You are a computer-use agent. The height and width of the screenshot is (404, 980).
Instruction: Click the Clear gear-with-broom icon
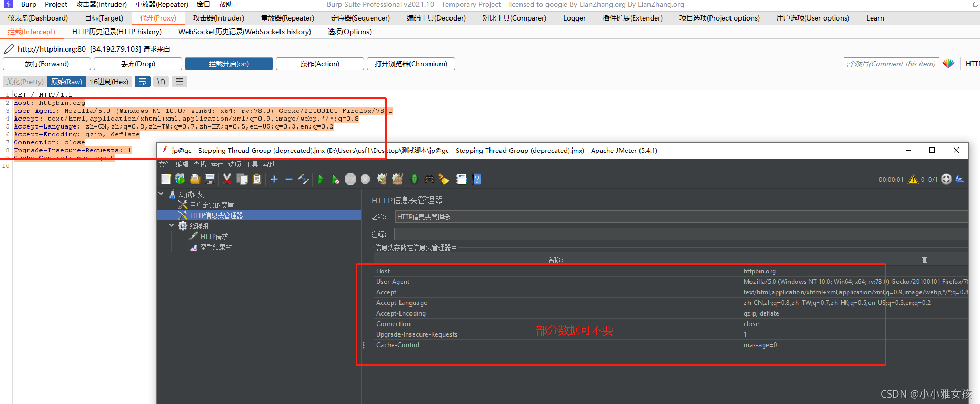coord(382,179)
